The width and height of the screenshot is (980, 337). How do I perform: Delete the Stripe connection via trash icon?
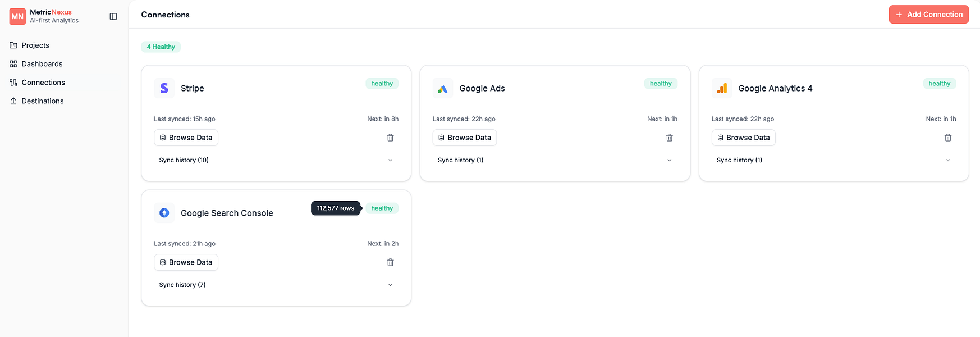(x=390, y=138)
